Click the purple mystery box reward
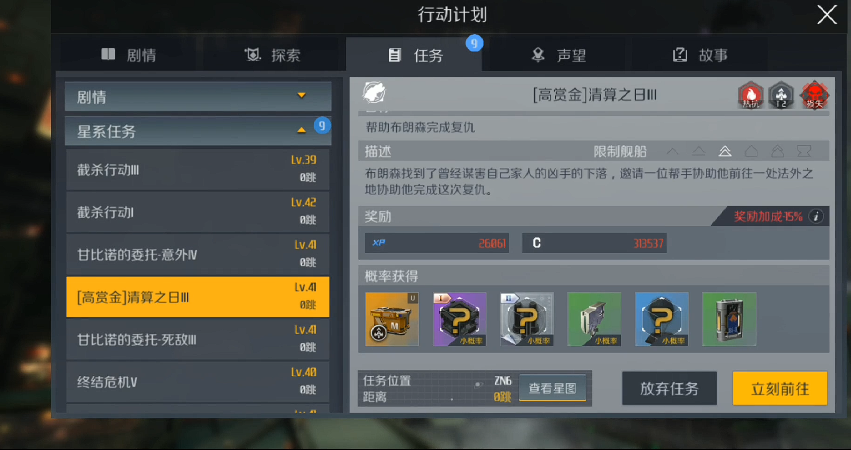The width and height of the screenshot is (851, 450). coord(460,319)
